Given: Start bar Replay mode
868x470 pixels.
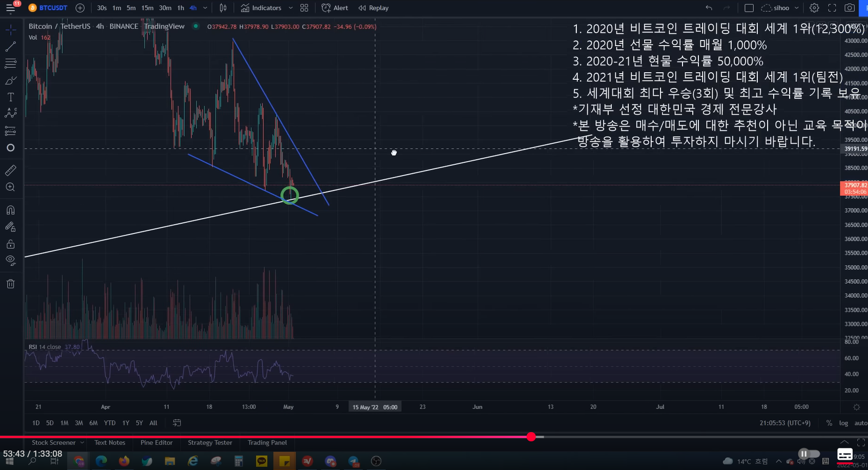Looking at the screenshot, I should coord(374,8).
